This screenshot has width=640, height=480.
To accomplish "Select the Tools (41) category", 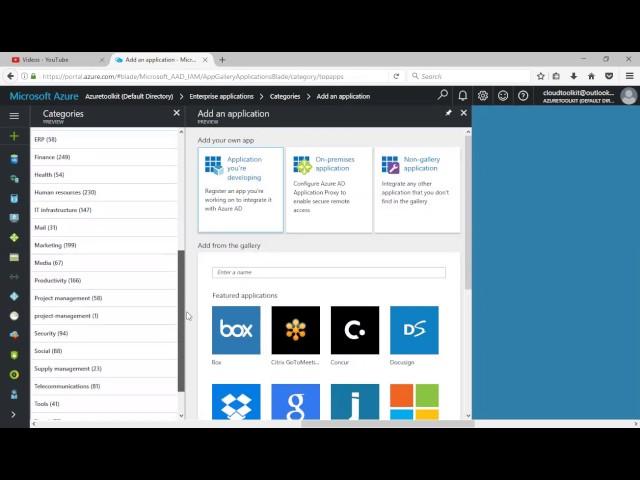I will click(104, 404).
